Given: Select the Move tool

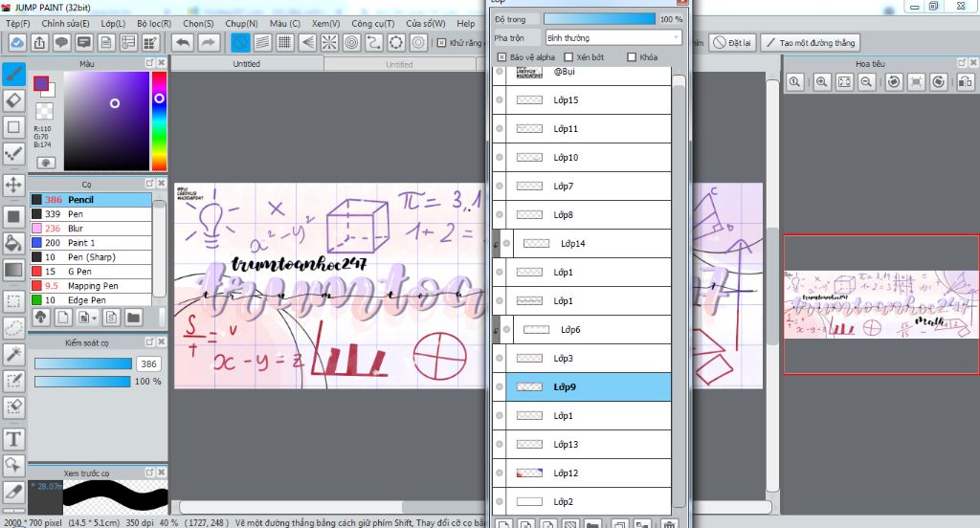Looking at the screenshot, I should pyautogui.click(x=13, y=185).
